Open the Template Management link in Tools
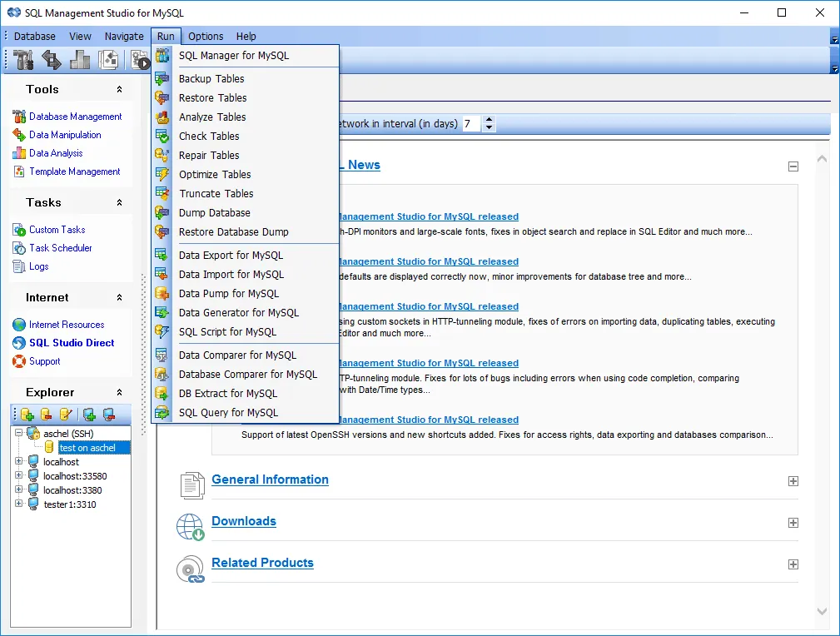The height and width of the screenshot is (636, 840). [x=74, y=171]
